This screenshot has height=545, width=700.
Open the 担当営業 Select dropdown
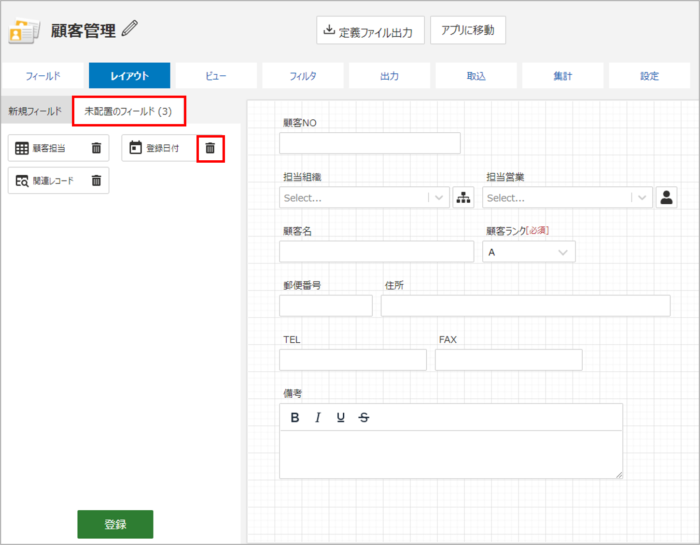pyautogui.click(x=567, y=197)
